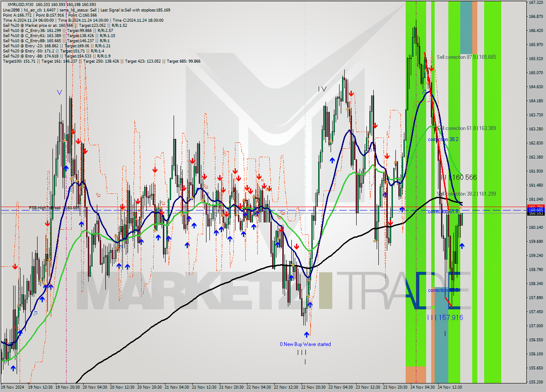Click 161.930 on the price axis
This screenshot has height=392, width=546.
[x=535, y=171]
